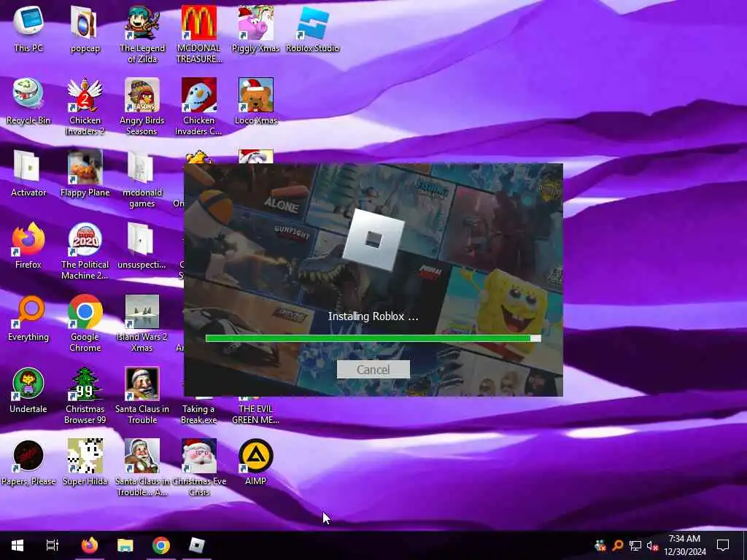Viewport: 747px width, 560px height.
Task: Click the Show desktop sliver
Action: (x=745, y=545)
